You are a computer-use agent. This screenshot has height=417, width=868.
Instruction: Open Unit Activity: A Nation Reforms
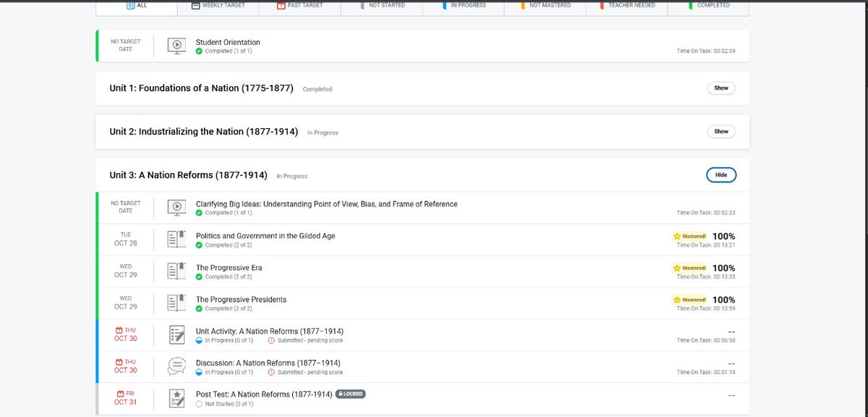[x=270, y=332]
